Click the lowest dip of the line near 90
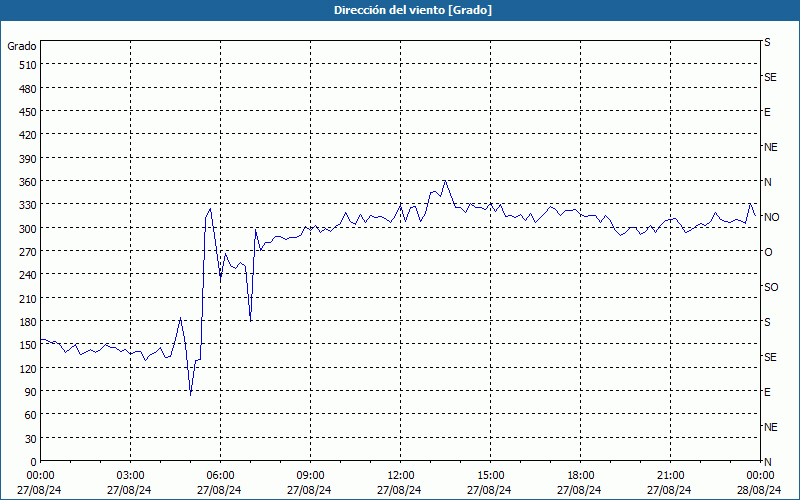The image size is (800, 500). coord(190,395)
